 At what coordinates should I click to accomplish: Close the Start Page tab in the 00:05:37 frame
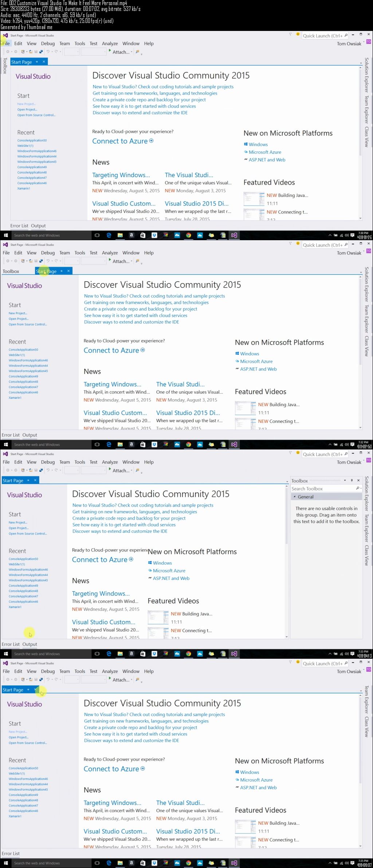pos(35,690)
